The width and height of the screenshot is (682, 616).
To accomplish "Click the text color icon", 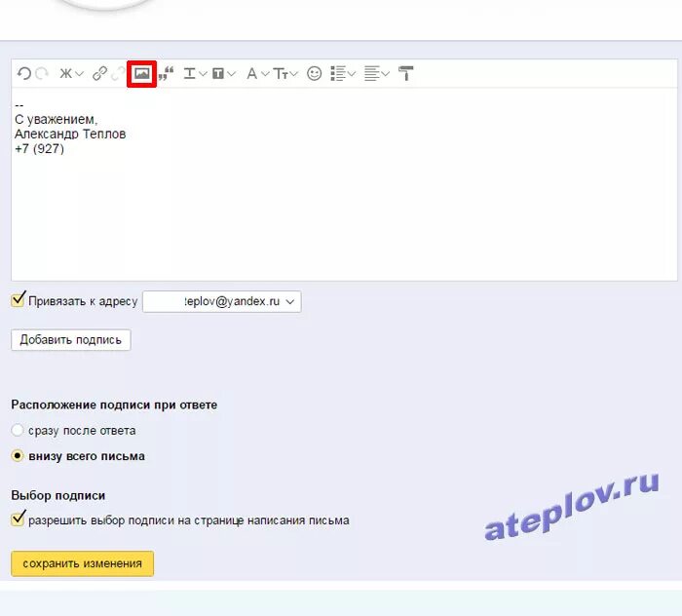I will tap(190, 73).
